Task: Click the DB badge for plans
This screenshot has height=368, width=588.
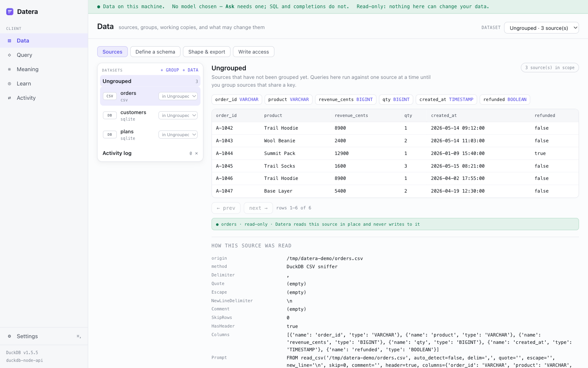Action: point(110,135)
